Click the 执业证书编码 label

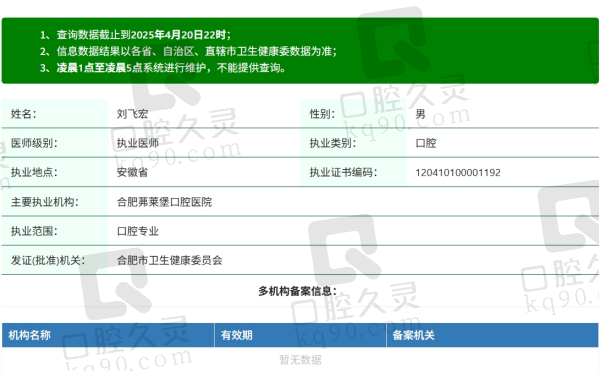(343, 172)
